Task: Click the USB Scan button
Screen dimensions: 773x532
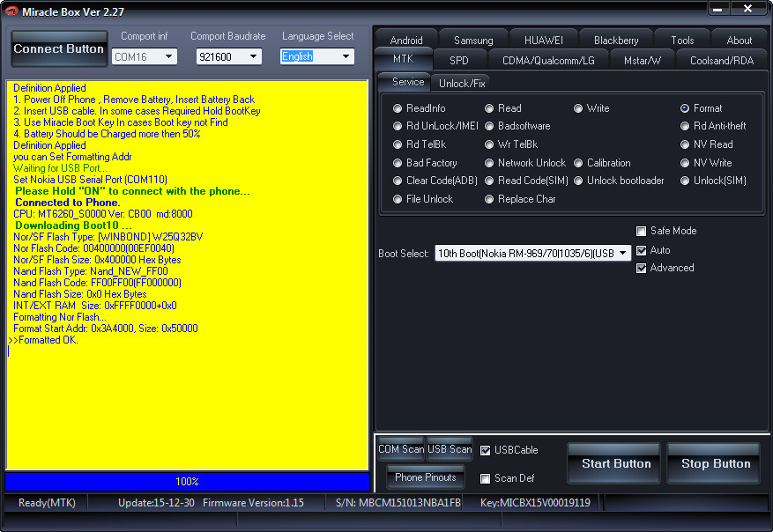Action: (450, 449)
